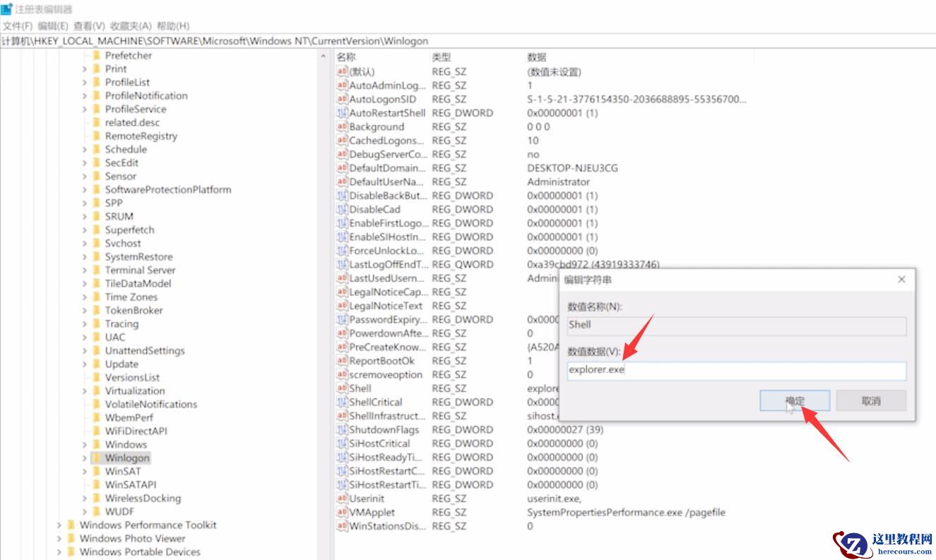Image resolution: width=936 pixels, height=560 pixels.
Task: Click the AutoAdminLog REG_SZ icon
Action: click(x=342, y=85)
